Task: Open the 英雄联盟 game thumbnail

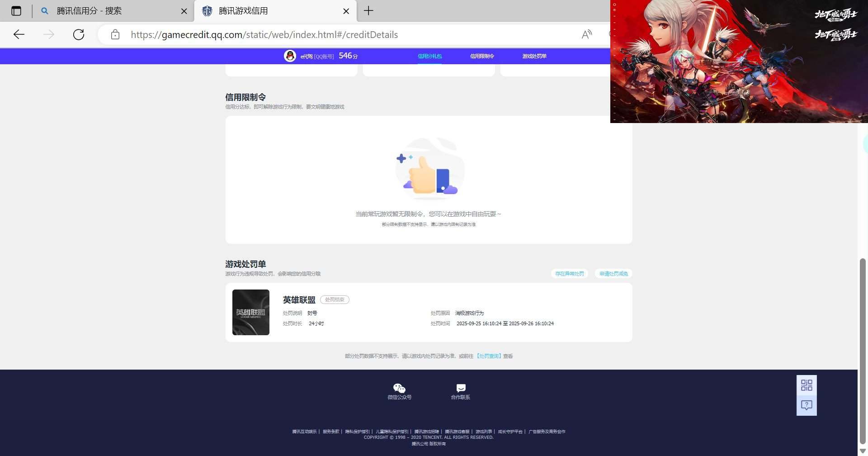Action: click(x=251, y=313)
